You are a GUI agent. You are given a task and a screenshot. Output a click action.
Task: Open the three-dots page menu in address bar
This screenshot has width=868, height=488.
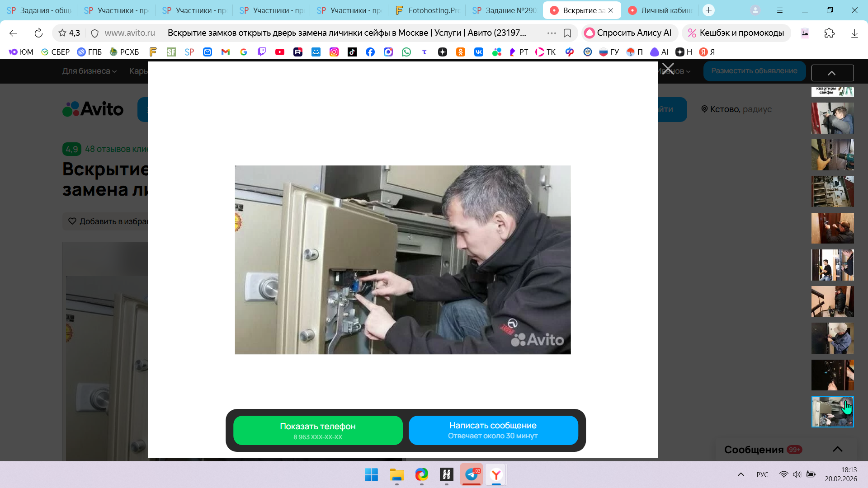tap(552, 33)
